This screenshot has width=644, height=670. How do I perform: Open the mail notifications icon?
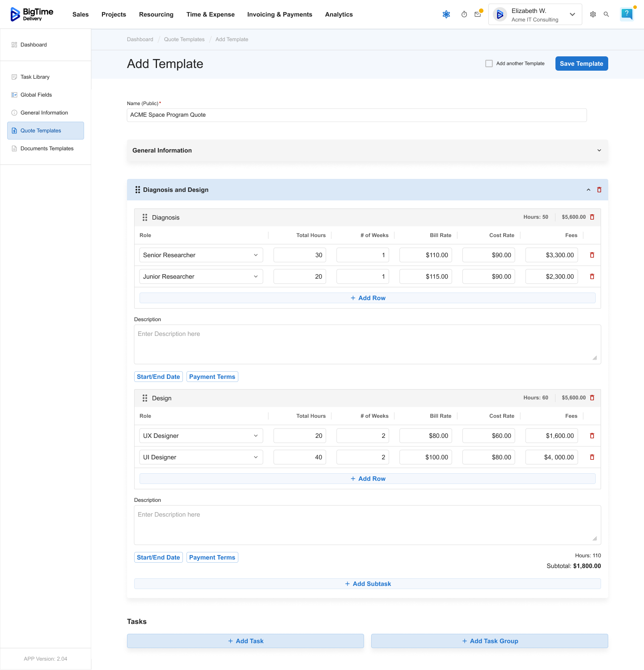(478, 14)
